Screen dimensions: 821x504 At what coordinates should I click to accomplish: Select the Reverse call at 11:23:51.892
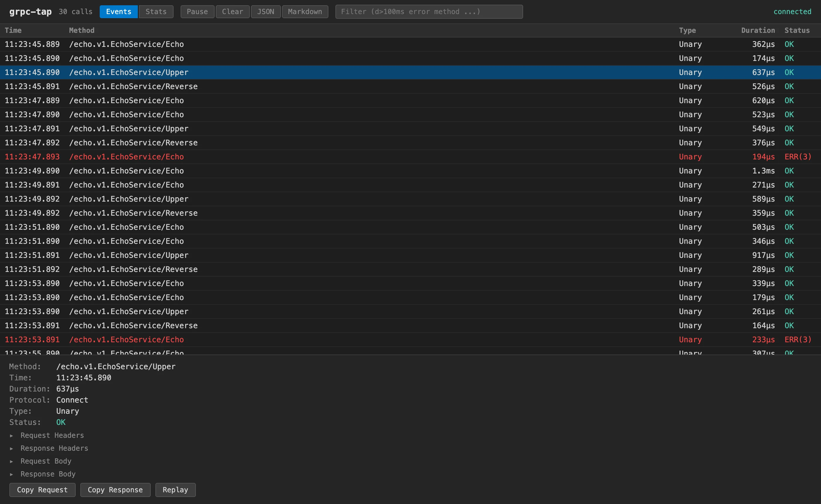(x=410, y=269)
